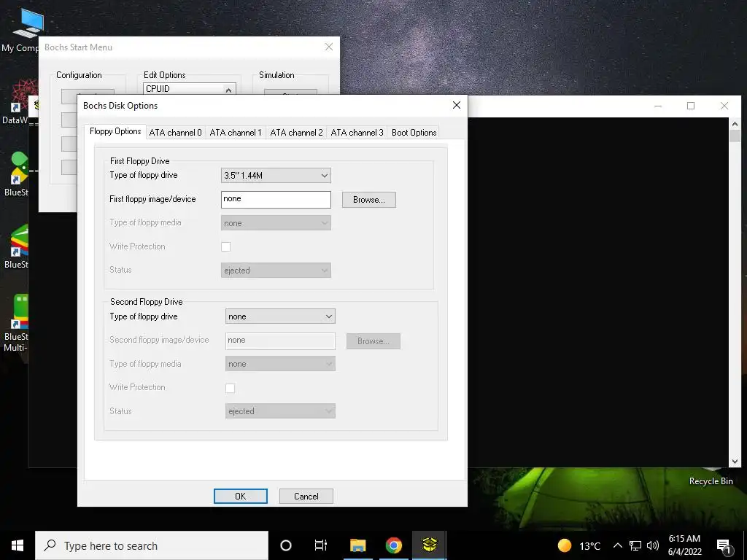Image resolution: width=747 pixels, height=560 pixels.
Task: Open second drive Type of floppy media dropdown
Action: (280, 364)
